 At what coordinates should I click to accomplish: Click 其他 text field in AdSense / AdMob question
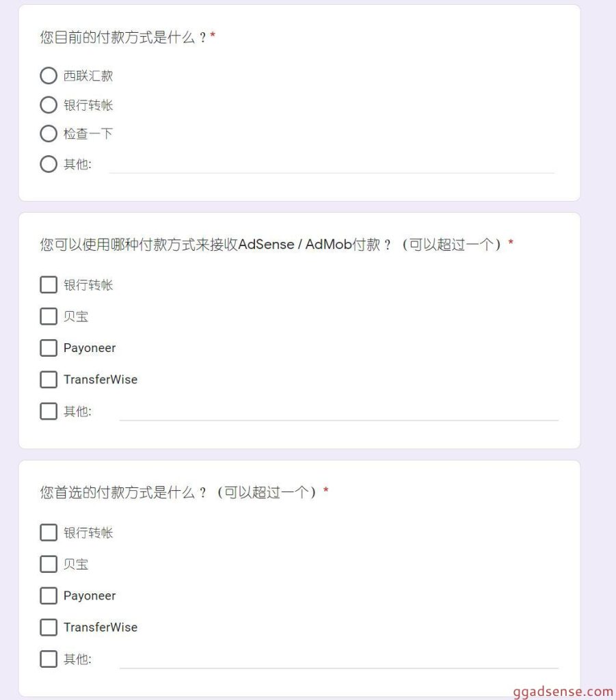click(x=338, y=412)
